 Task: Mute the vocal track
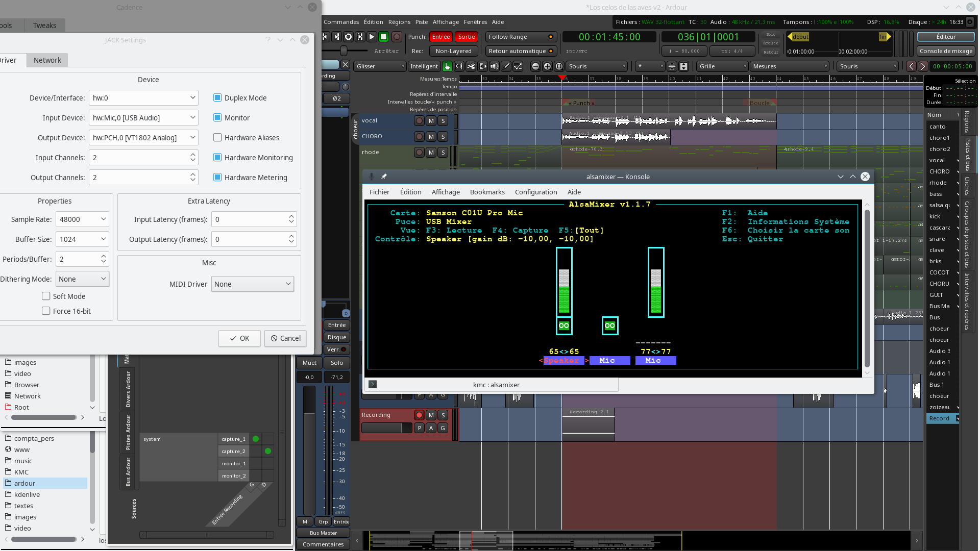[431, 121]
